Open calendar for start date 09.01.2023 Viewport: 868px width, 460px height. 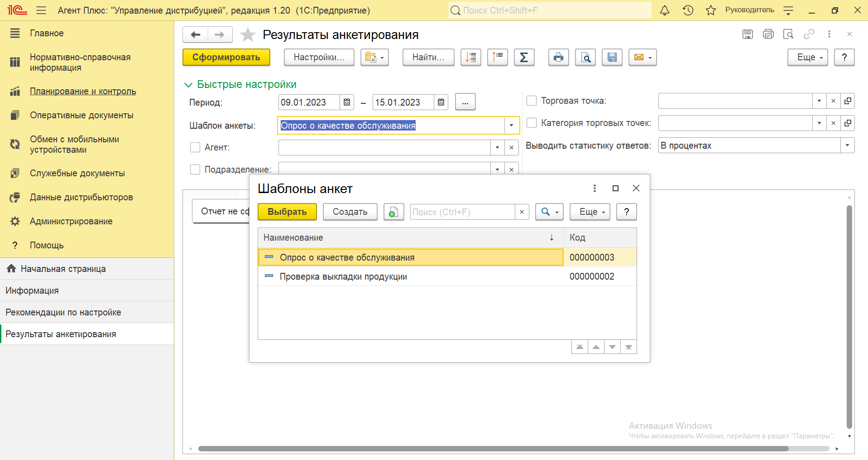(x=347, y=102)
